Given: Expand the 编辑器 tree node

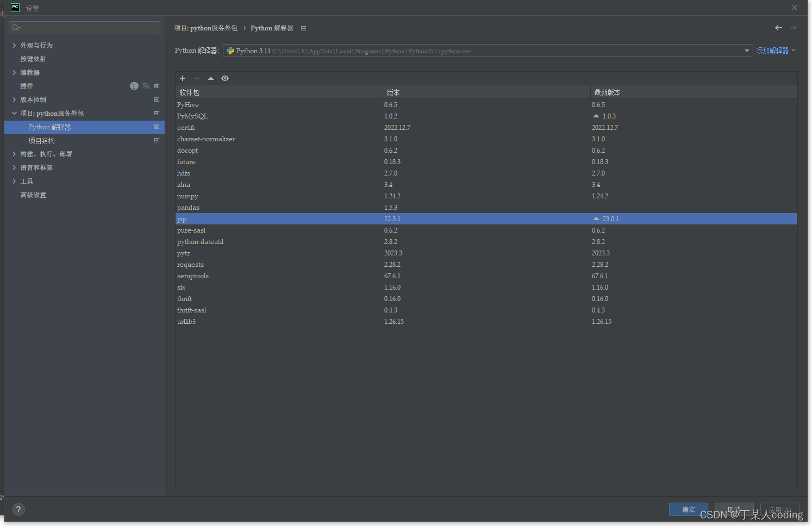Looking at the screenshot, I should (x=14, y=72).
